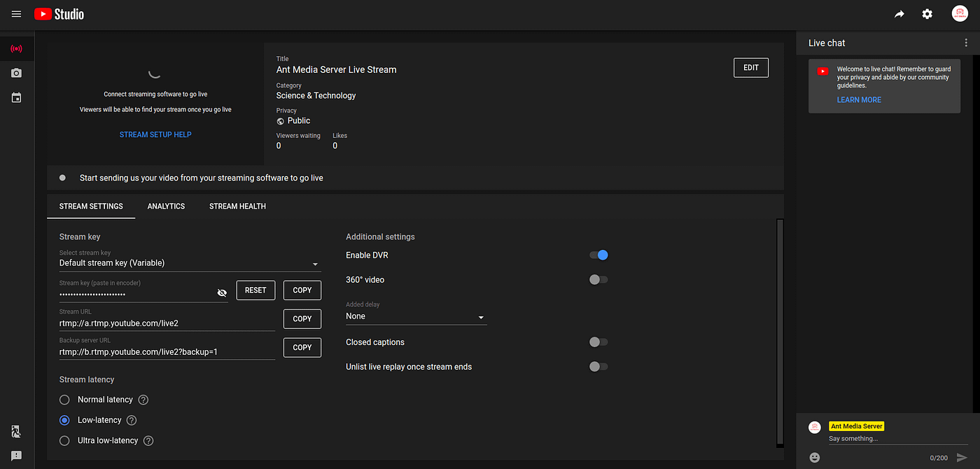Screen dimensions: 980x469
Task: Click the EDIT button
Action: pyautogui.click(x=751, y=68)
